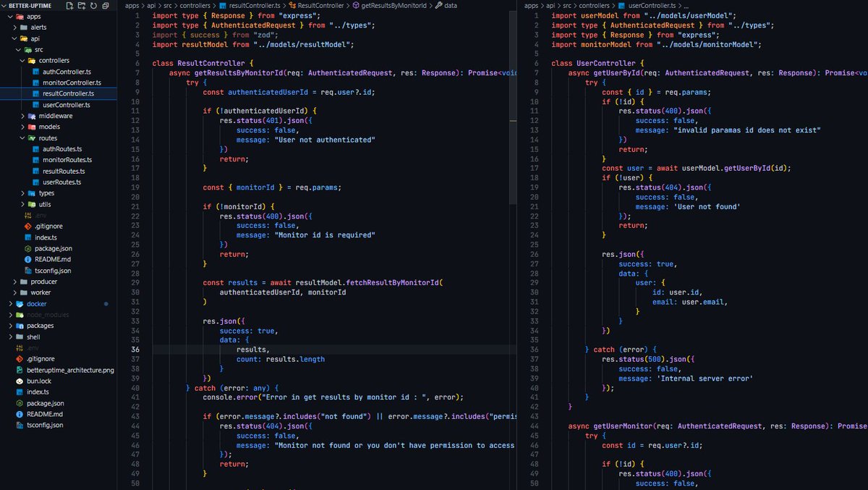Click the wrench icon beside data breadcrumb
Viewport: 868px width, 490px height.
click(439, 5)
